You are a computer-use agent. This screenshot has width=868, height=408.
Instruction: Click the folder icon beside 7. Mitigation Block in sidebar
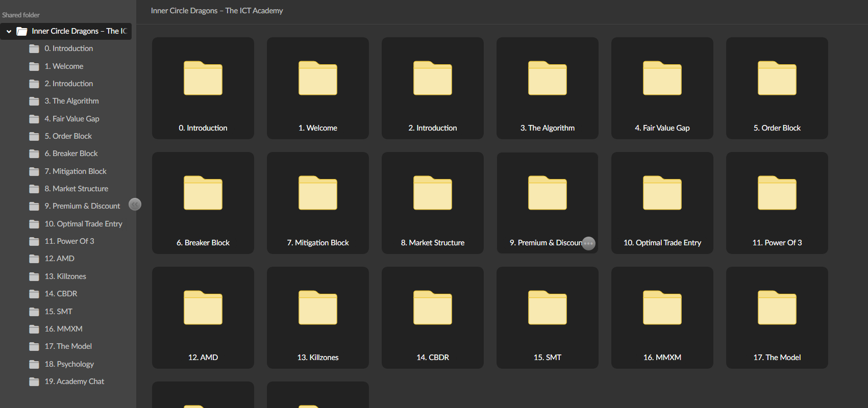pyautogui.click(x=34, y=171)
